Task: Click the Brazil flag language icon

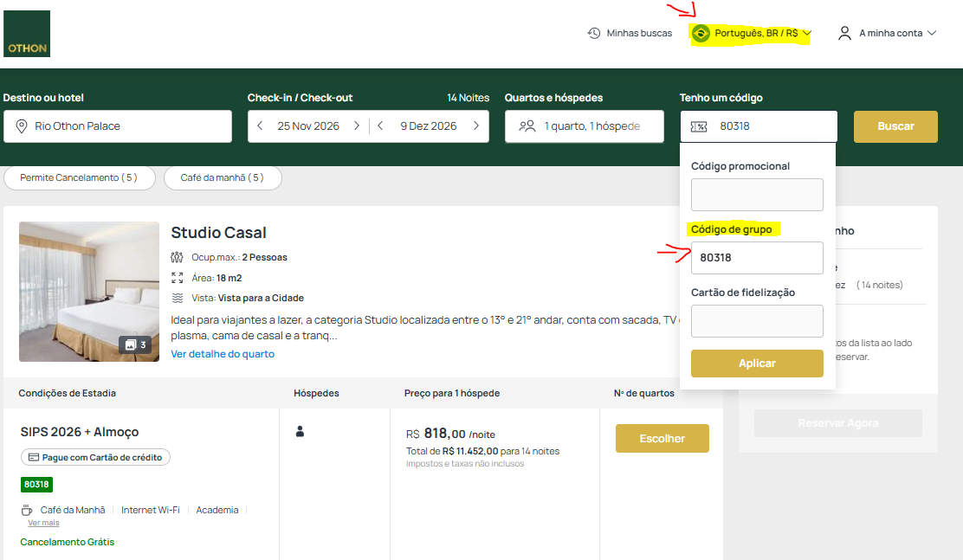Action: click(x=701, y=34)
